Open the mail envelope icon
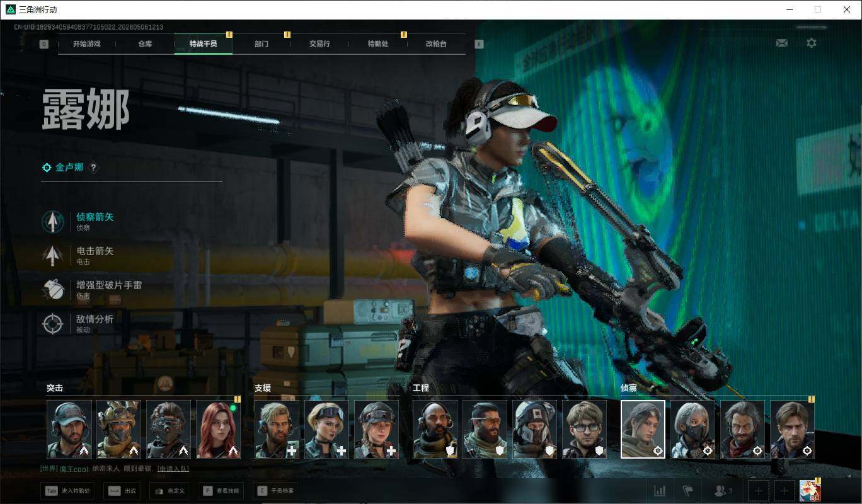This screenshot has width=862, height=504. [x=782, y=43]
